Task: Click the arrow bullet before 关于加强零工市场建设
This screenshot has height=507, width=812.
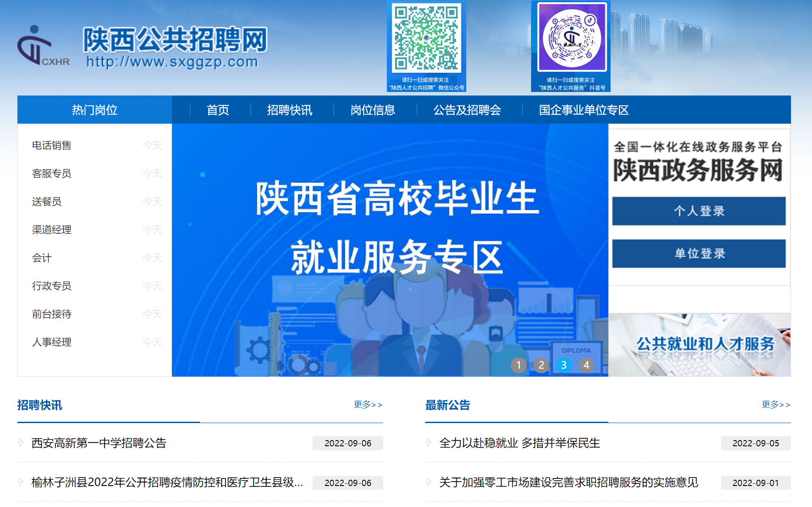Action: point(428,482)
